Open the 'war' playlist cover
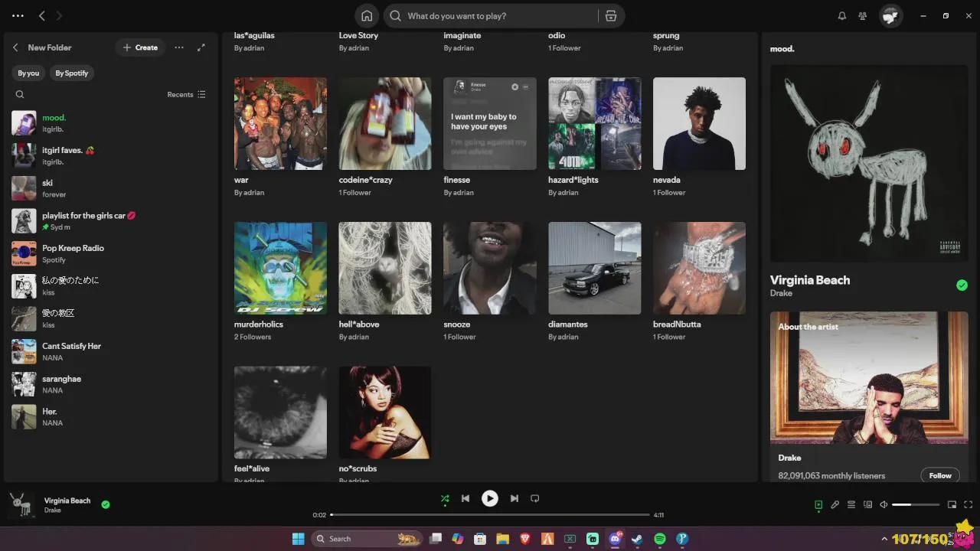This screenshot has height=551, width=980. click(280, 123)
